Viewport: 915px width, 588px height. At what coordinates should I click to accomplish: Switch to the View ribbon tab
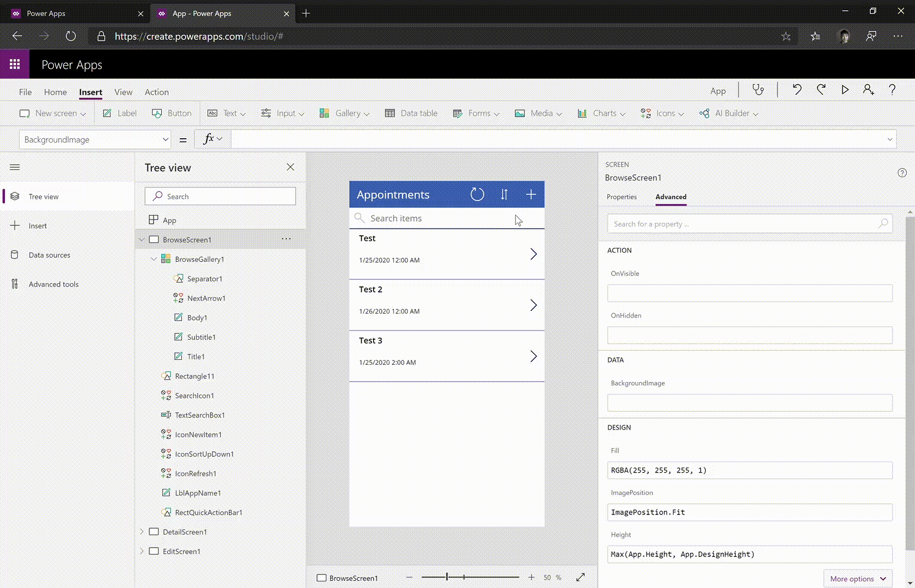tap(124, 92)
